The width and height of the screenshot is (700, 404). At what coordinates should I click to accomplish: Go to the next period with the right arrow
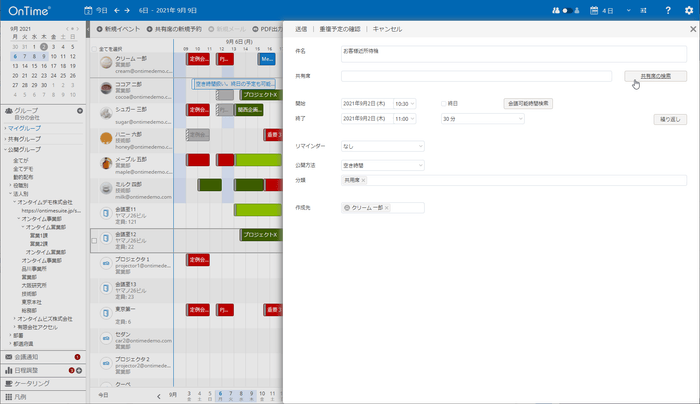tap(127, 9)
